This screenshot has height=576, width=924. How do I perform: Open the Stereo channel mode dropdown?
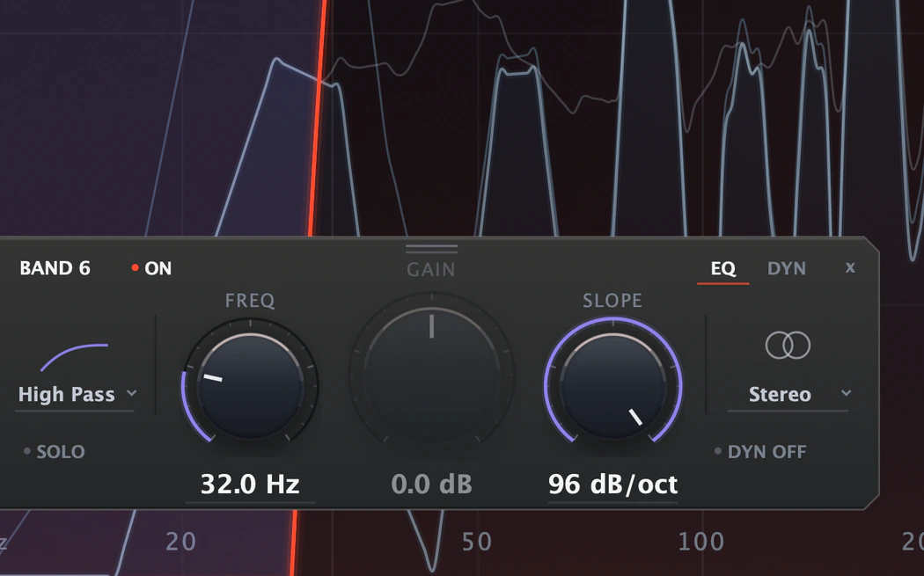pos(788,394)
